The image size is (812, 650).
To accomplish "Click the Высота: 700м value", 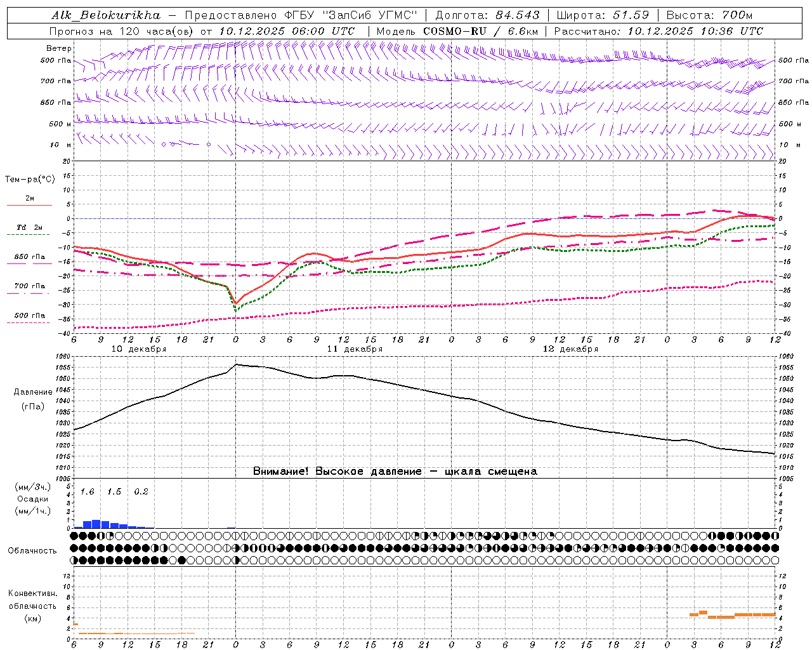I will click(x=709, y=15).
